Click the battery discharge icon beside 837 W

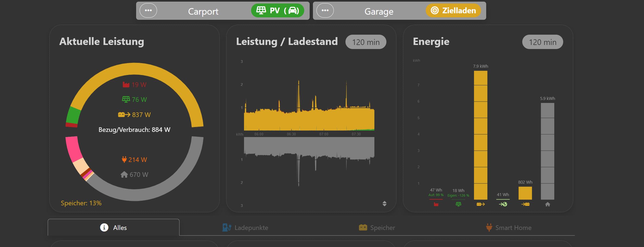(124, 115)
